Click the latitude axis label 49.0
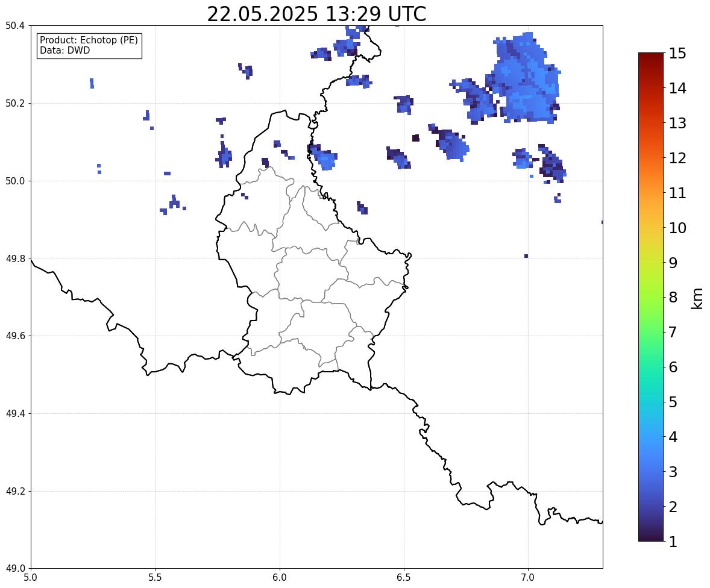 pos(15,569)
